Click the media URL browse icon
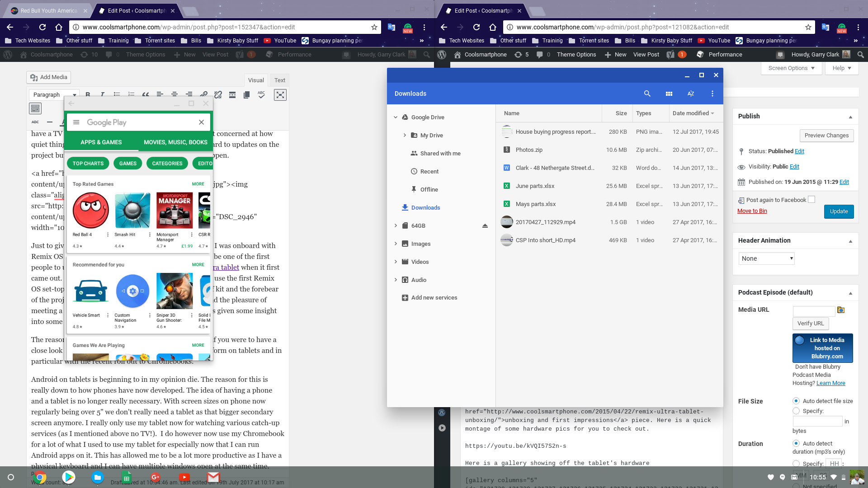Image resolution: width=868 pixels, height=488 pixels. [x=841, y=310]
